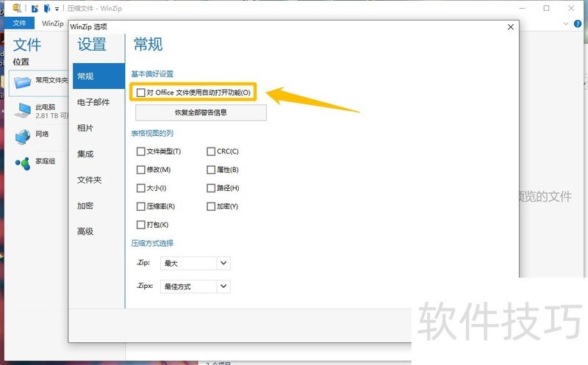Check the 修改(M) column checkbox

pyautogui.click(x=140, y=170)
